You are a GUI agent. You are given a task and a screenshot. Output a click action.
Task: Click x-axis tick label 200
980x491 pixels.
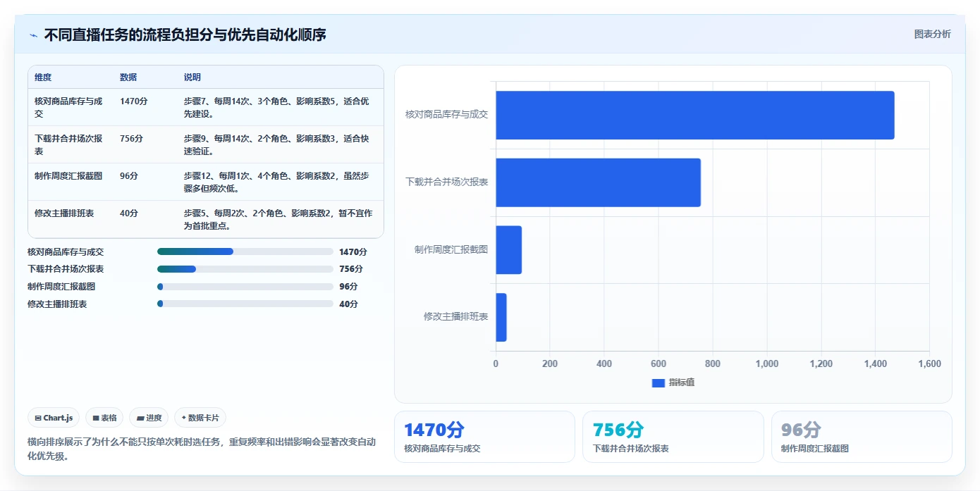click(x=550, y=364)
